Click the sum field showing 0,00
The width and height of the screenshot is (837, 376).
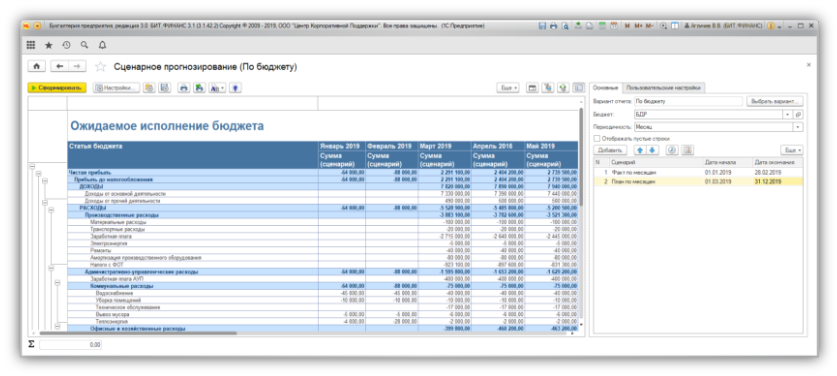[70, 345]
